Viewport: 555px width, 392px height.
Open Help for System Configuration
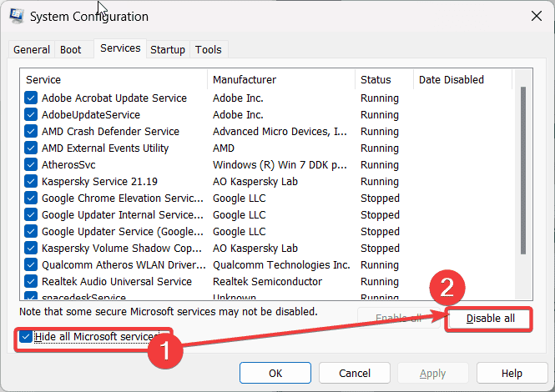(x=512, y=373)
